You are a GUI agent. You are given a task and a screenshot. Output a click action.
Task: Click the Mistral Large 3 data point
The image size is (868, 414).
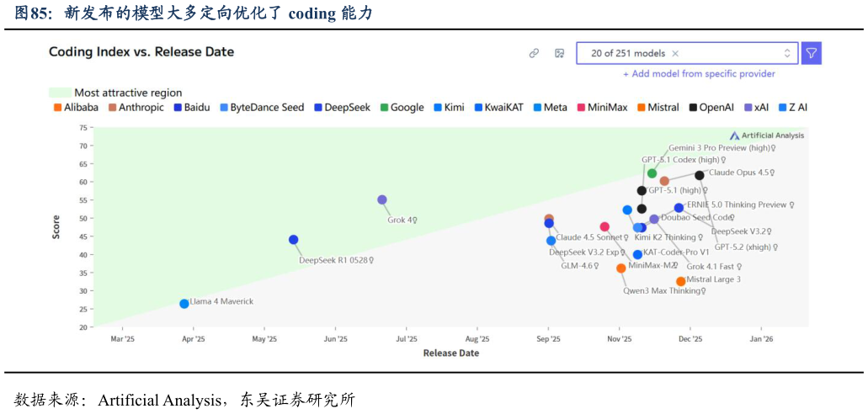(x=681, y=282)
